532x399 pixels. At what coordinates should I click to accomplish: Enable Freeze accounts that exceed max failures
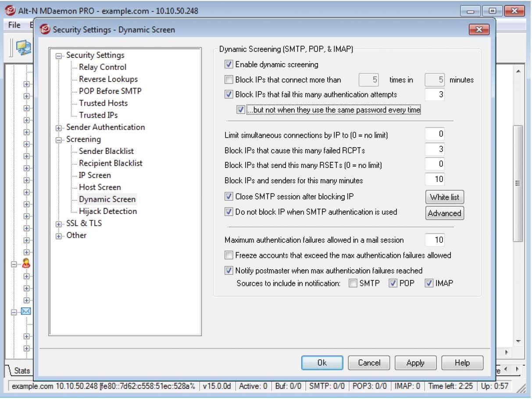[x=229, y=255]
